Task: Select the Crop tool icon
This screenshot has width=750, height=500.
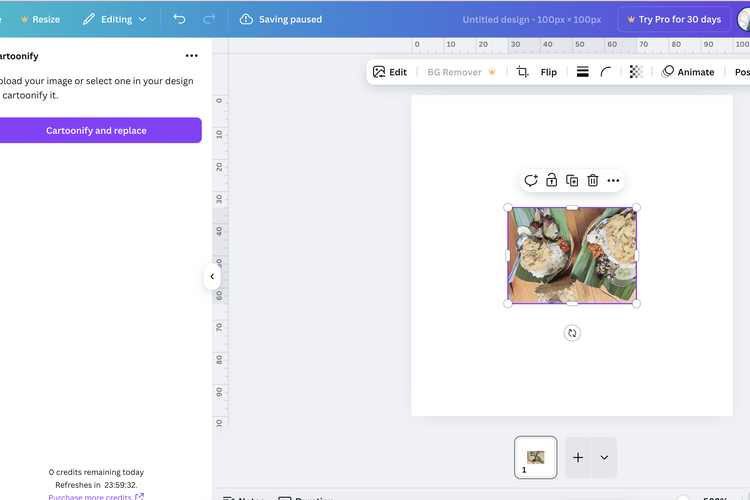Action: (522, 72)
